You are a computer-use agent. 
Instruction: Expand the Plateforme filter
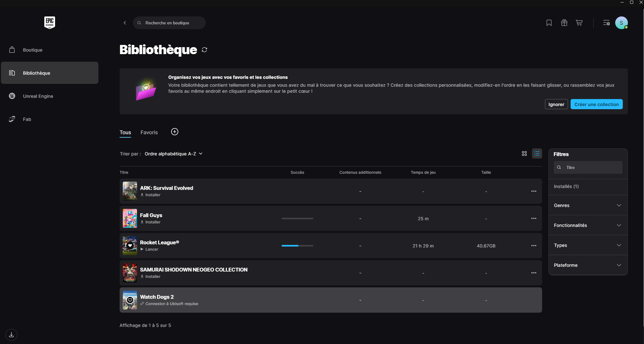tap(588, 265)
